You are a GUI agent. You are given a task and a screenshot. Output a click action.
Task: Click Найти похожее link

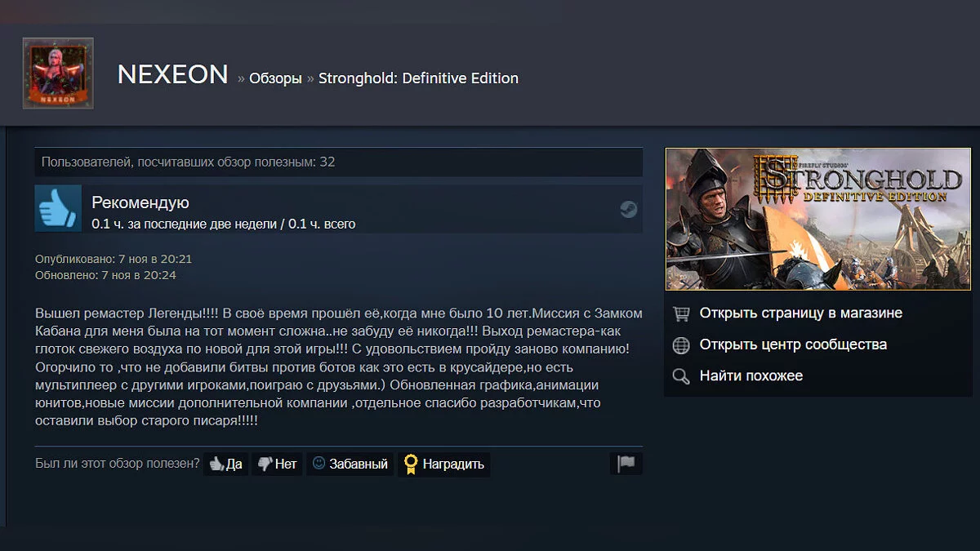tap(751, 375)
